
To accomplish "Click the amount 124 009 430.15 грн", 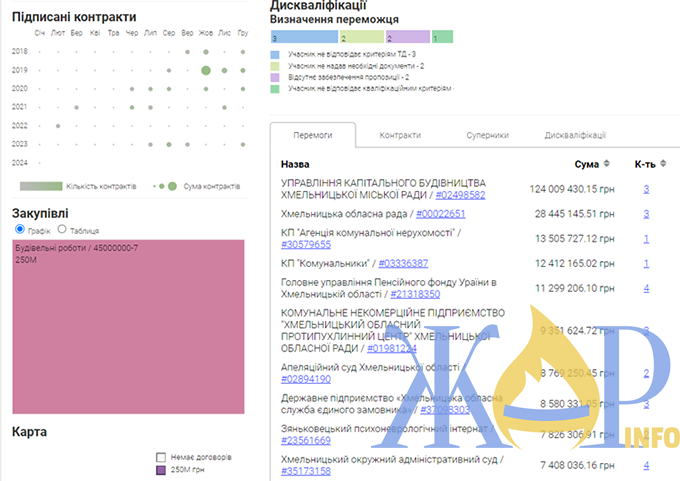I will (x=572, y=189).
